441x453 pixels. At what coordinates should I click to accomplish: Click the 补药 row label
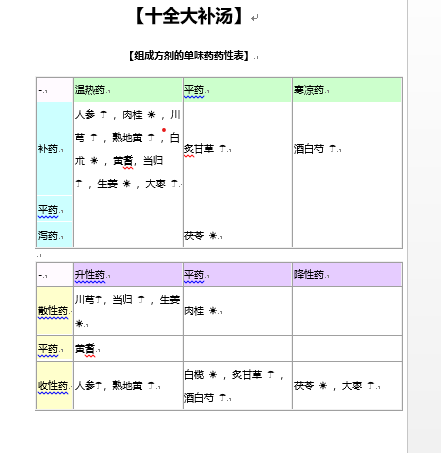tap(48, 149)
